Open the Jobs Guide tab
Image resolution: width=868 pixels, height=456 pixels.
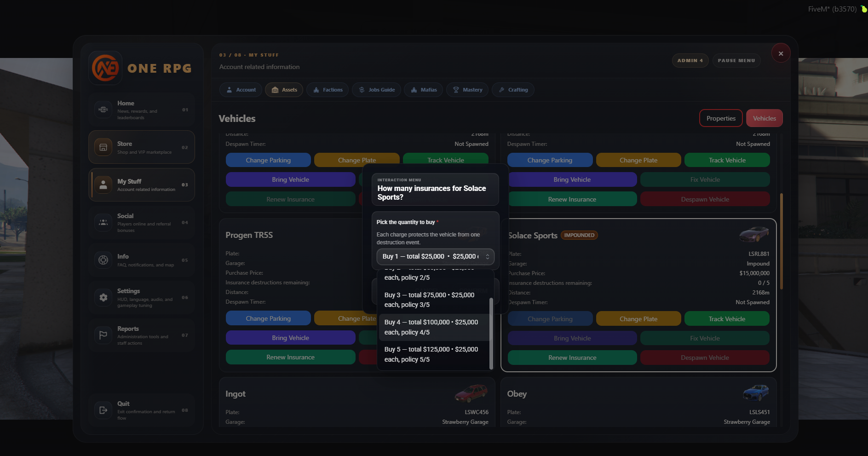click(376, 90)
